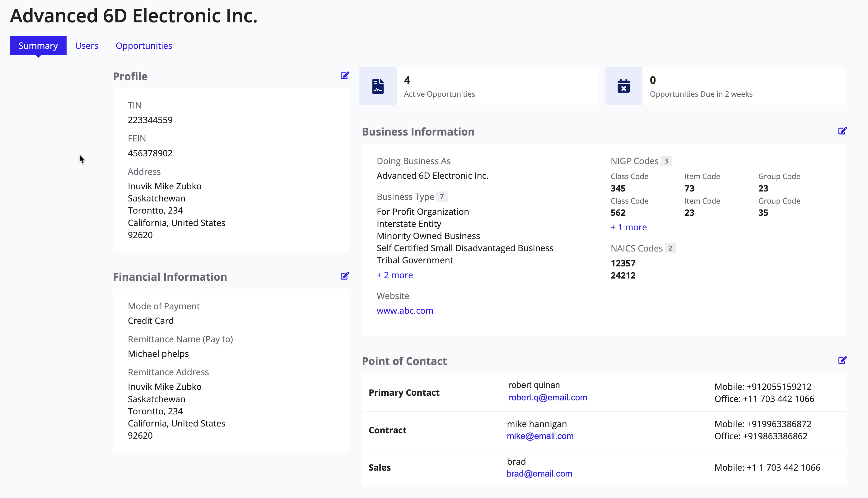Click Item Code value 73

pyautogui.click(x=689, y=188)
